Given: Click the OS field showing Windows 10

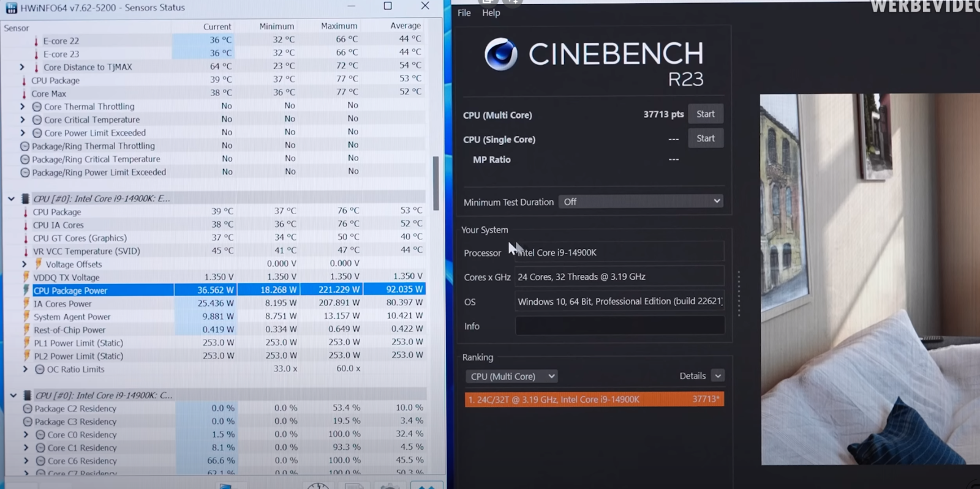Looking at the screenshot, I should coord(619,301).
